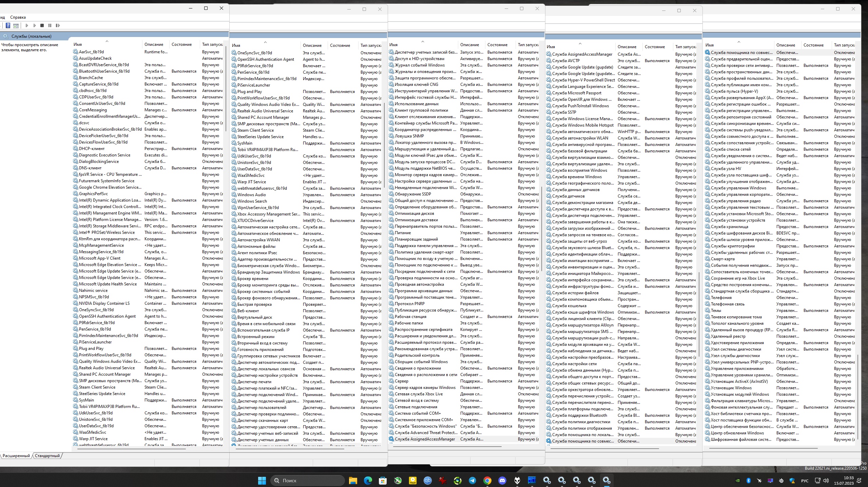Click the blue Help question-mark toolbar icon
868x487 pixels.
pos(8,25)
